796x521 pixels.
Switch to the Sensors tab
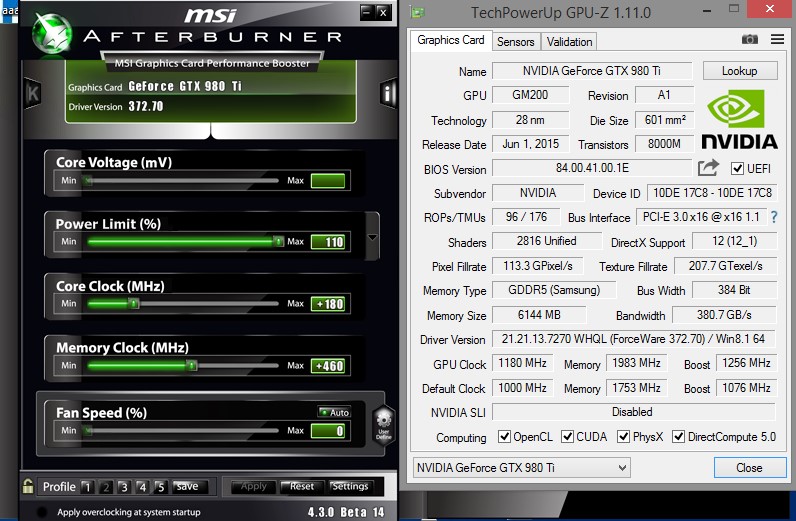click(515, 42)
